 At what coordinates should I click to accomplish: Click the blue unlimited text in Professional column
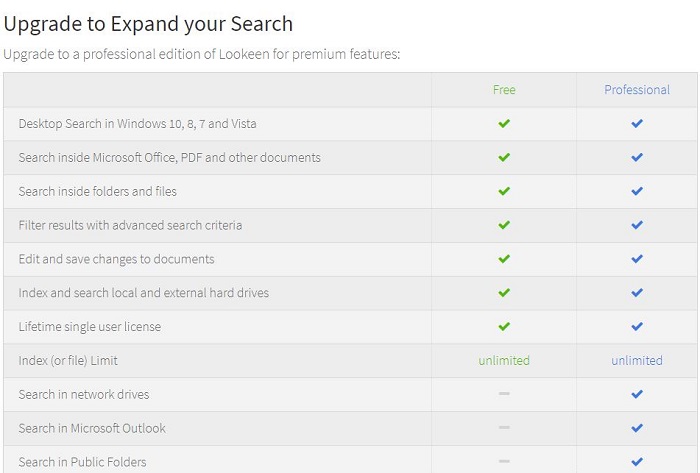click(637, 360)
